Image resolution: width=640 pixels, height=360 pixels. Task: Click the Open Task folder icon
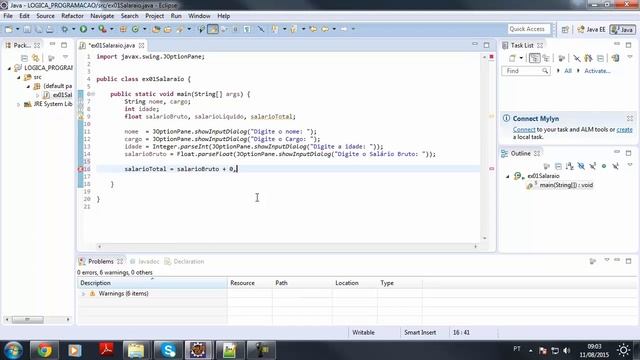(167, 29)
